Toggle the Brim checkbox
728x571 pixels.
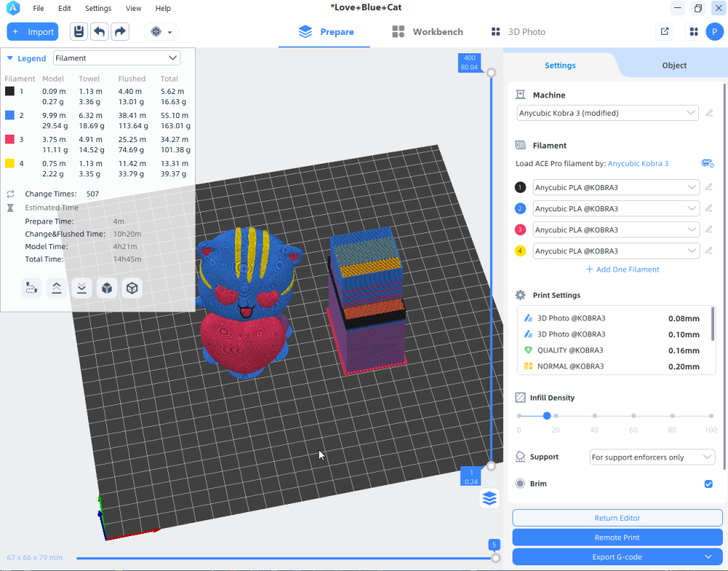pos(708,484)
